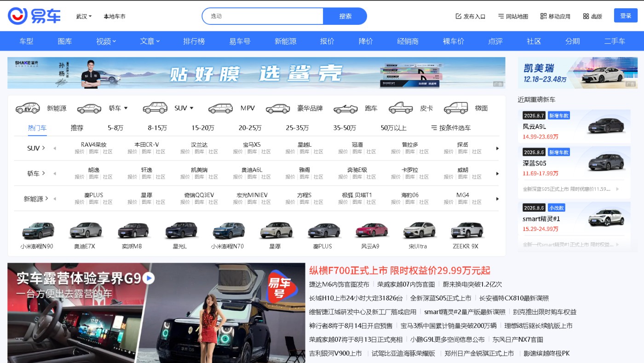Select the MPV car outline icon
The height and width of the screenshot is (363, 644).
(221, 109)
